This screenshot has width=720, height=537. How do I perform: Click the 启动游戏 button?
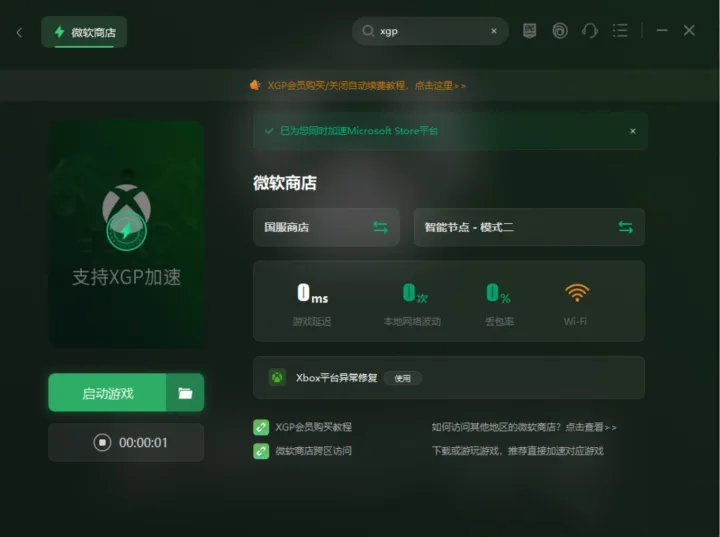point(107,393)
